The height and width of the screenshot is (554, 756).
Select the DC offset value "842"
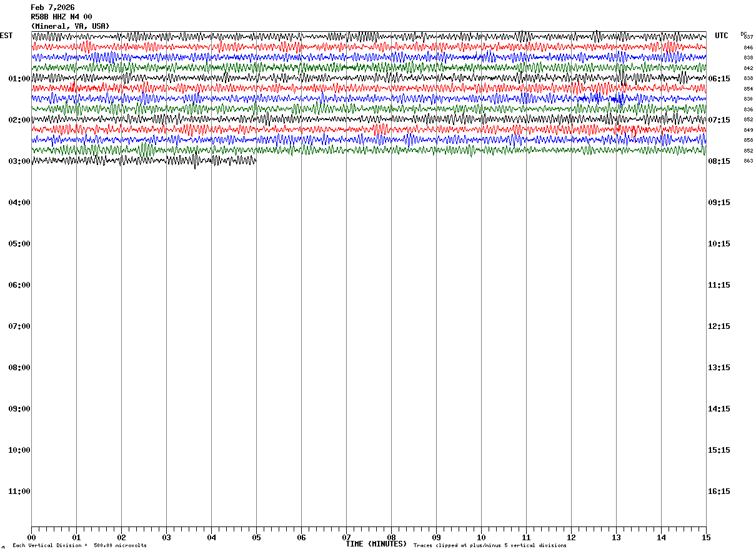click(749, 68)
